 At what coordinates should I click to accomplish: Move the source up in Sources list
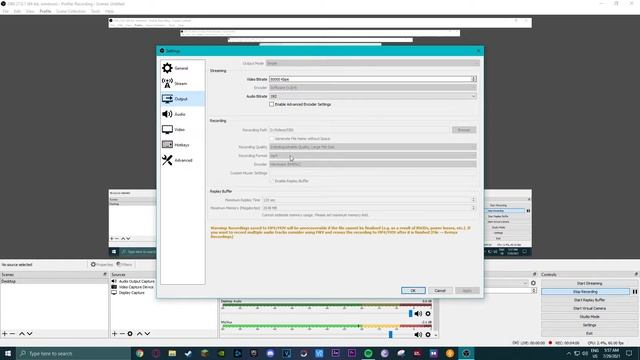(140, 333)
